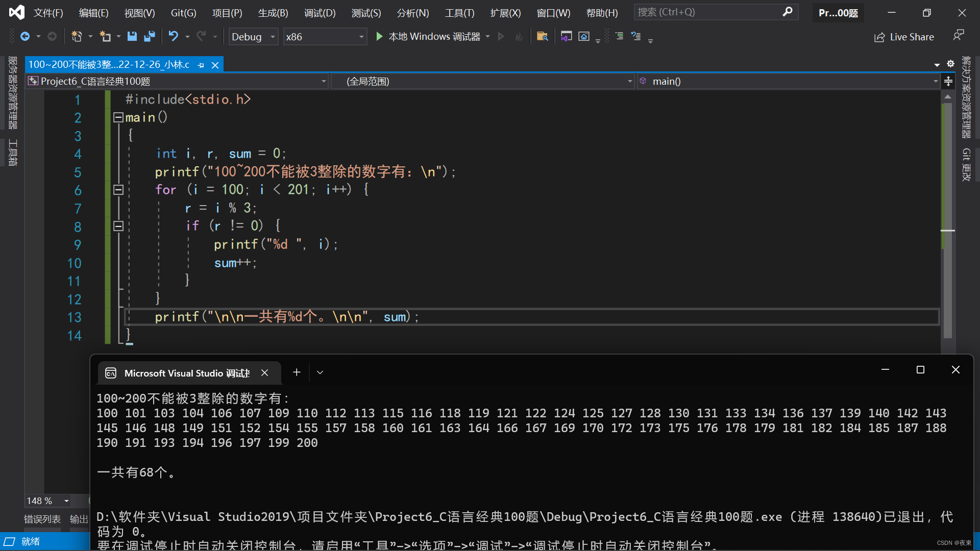Open the Git 更改 panel on the right

[x=966, y=165]
